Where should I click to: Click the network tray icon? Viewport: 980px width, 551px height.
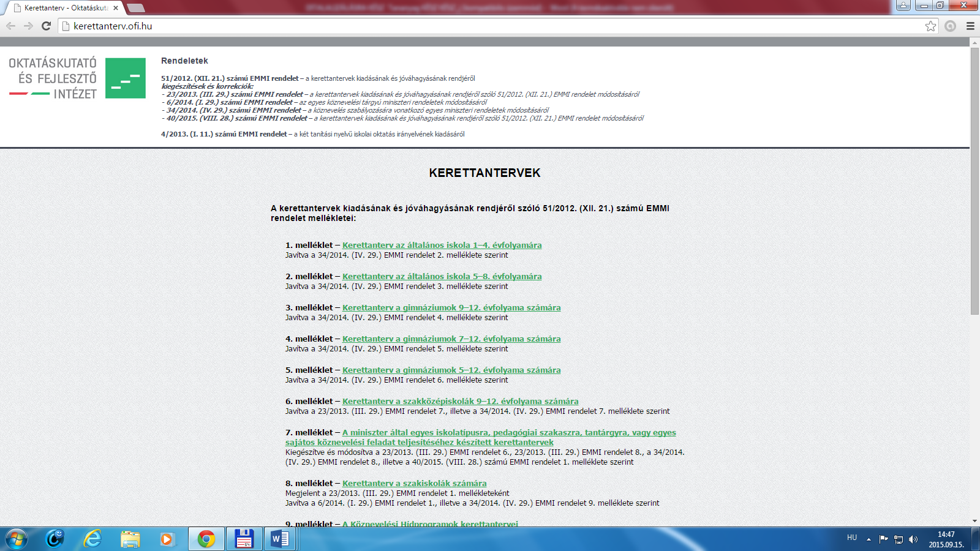coord(899,539)
